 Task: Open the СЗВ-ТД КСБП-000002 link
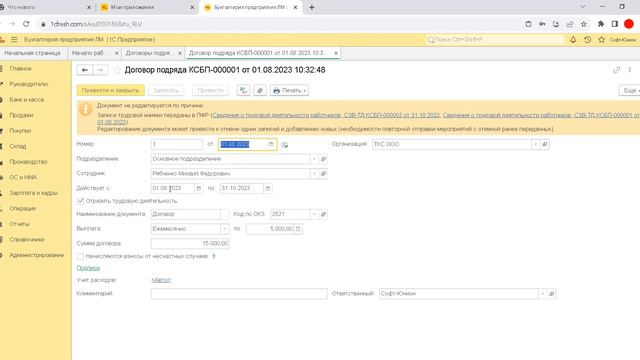(x=326, y=115)
